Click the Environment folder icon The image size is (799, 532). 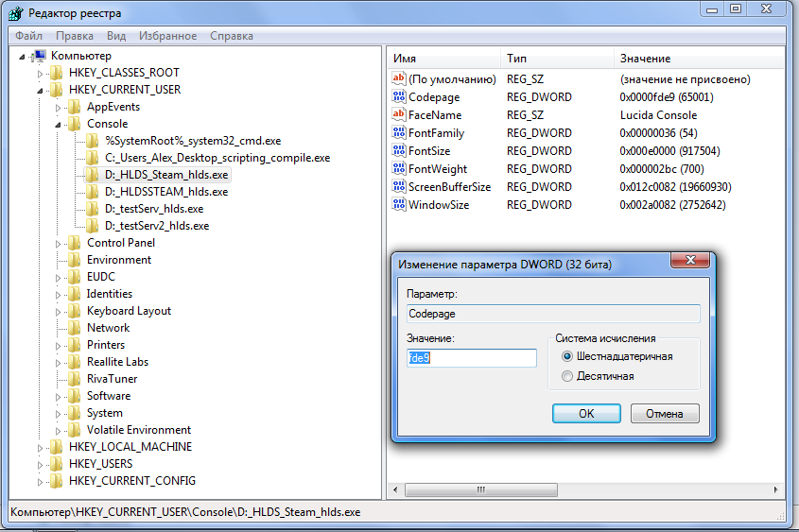pyautogui.click(x=75, y=260)
